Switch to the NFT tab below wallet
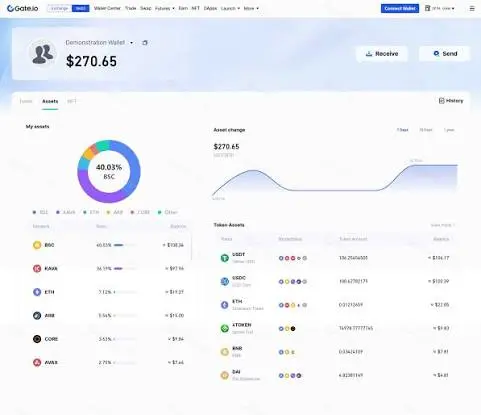 [72, 101]
